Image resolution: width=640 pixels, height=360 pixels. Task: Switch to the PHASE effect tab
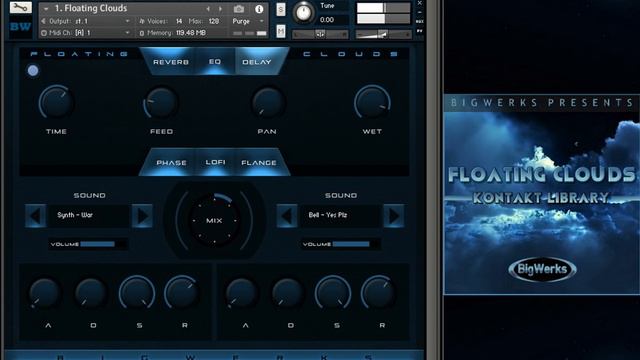171,162
